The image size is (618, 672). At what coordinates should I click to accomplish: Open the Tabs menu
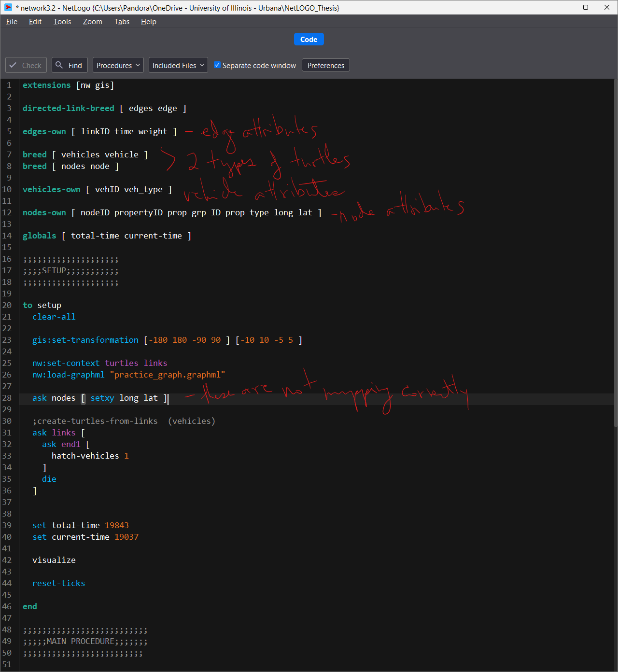122,22
